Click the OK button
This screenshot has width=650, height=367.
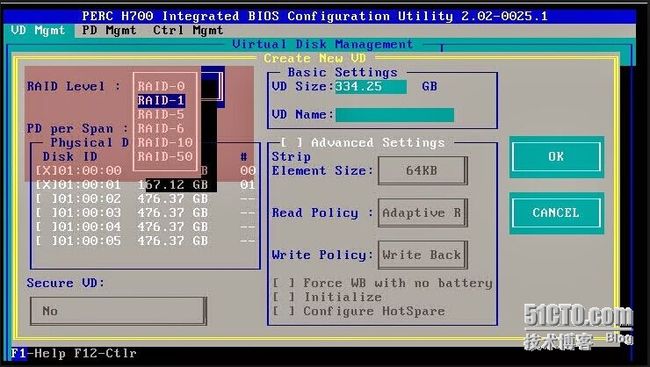coord(556,157)
